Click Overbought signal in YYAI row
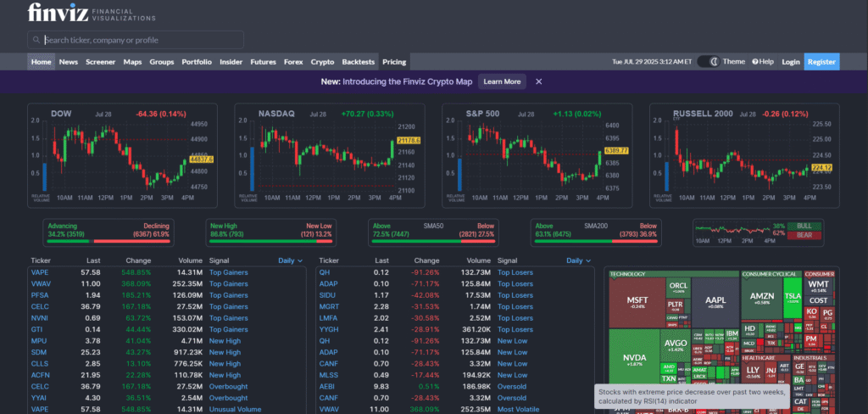 [228, 398]
